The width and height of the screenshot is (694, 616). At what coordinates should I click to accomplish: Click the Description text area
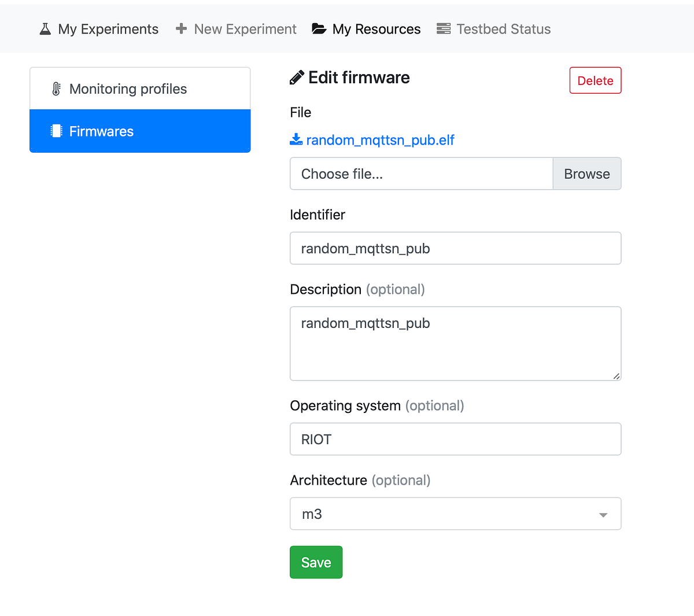[455, 344]
